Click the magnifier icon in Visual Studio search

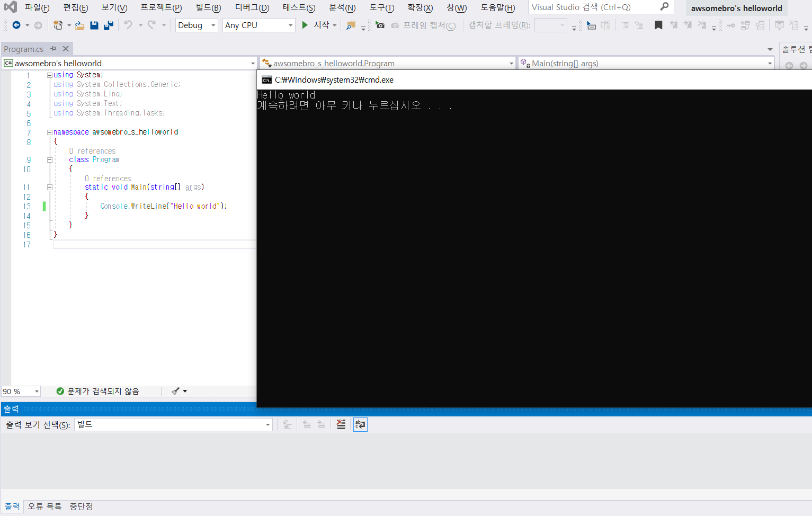pos(664,7)
